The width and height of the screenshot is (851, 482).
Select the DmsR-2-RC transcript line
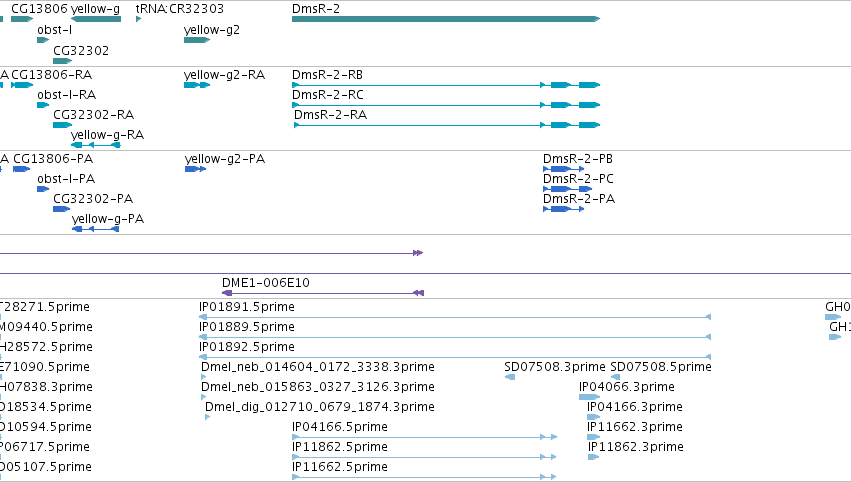446,105
